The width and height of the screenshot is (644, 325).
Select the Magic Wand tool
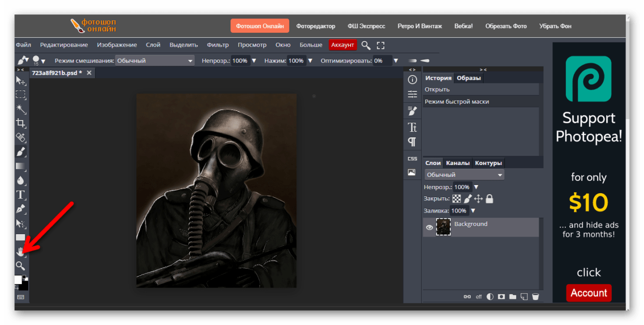[20, 109]
